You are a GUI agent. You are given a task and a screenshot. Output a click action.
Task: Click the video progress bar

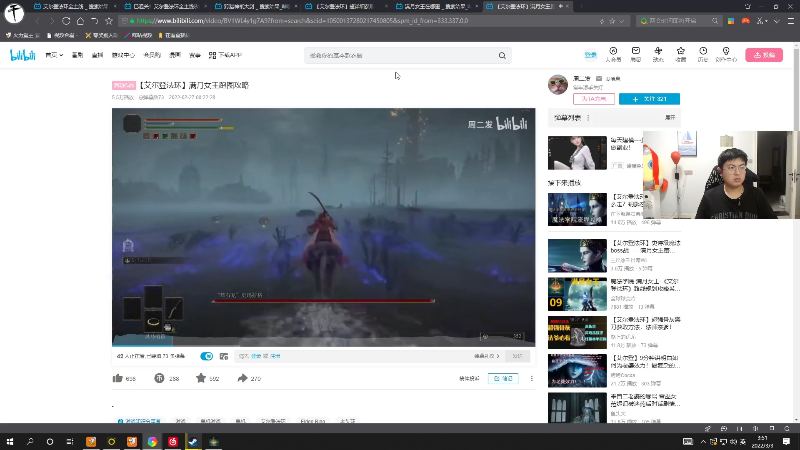[323, 345]
